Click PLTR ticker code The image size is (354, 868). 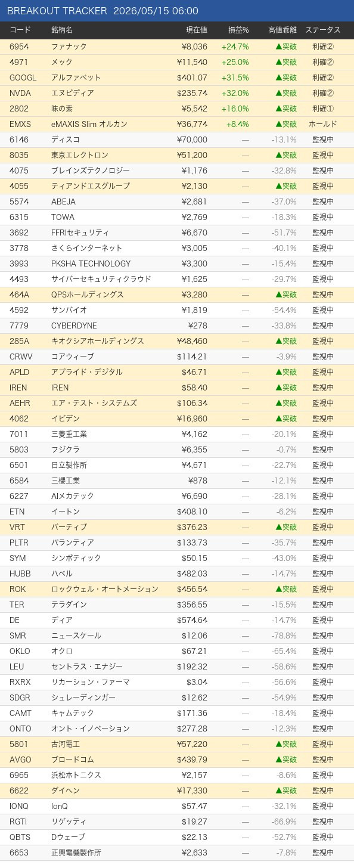tap(19, 542)
